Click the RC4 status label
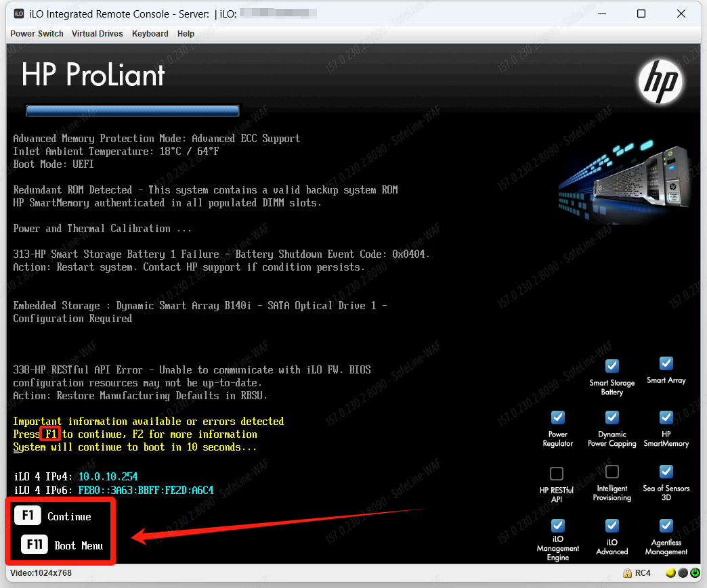Viewport: 707px width, 588px height. tap(643, 573)
